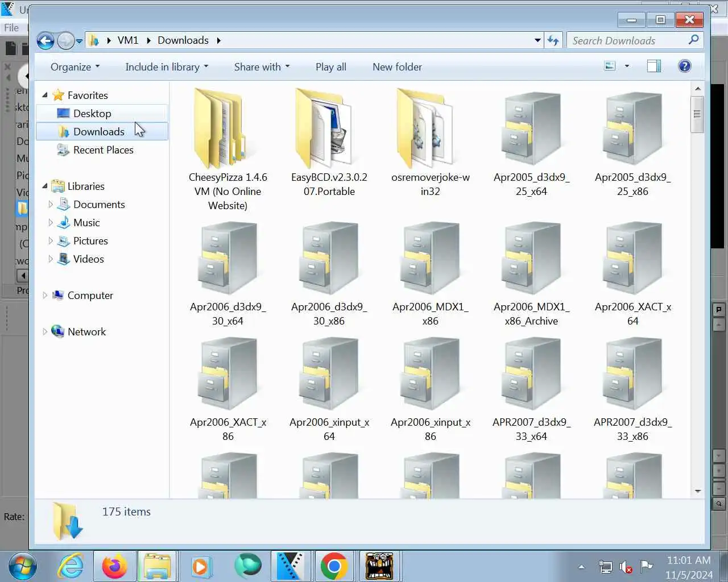
Task: Select Apr2006_d3dx9_30_x86 archive
Action: [329, 274]
